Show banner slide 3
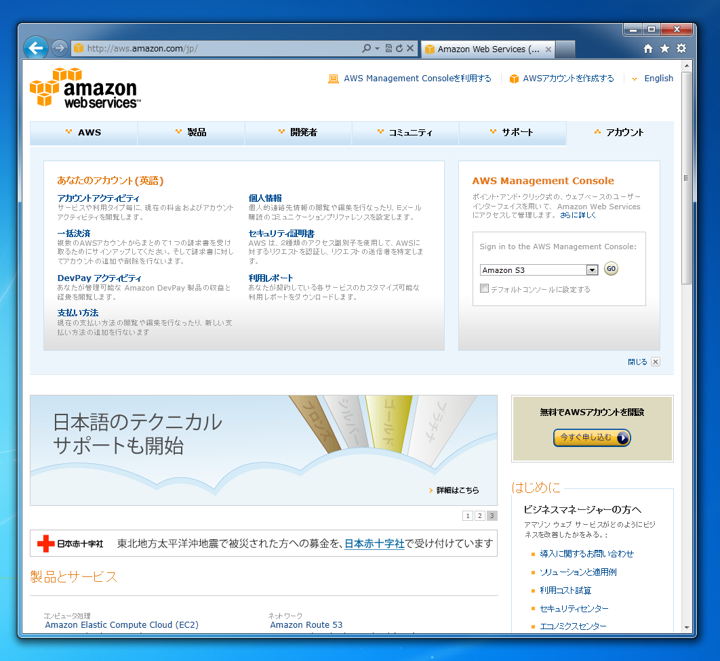The height and width of the screenshot is (661, 720). (492, 516)
